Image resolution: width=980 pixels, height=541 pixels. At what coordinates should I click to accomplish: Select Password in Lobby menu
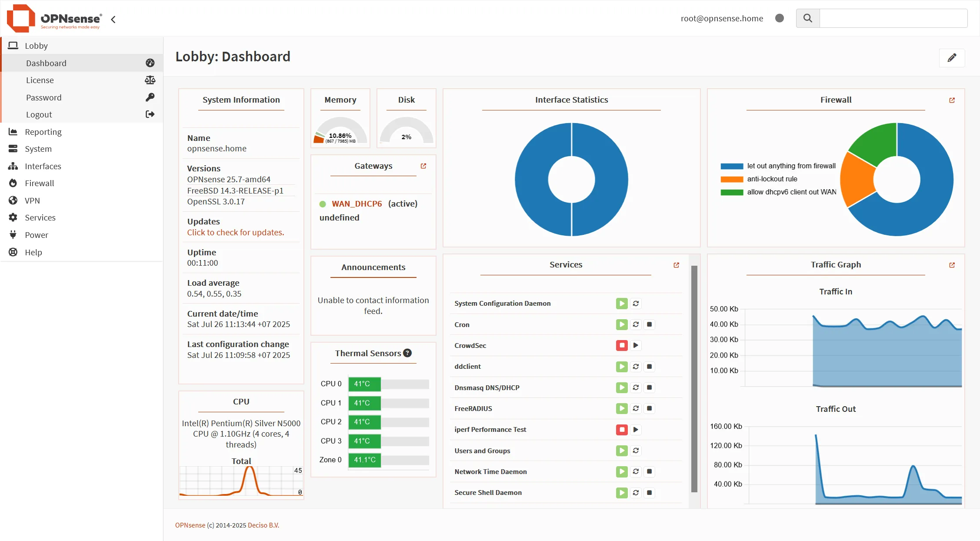point(43,97)
